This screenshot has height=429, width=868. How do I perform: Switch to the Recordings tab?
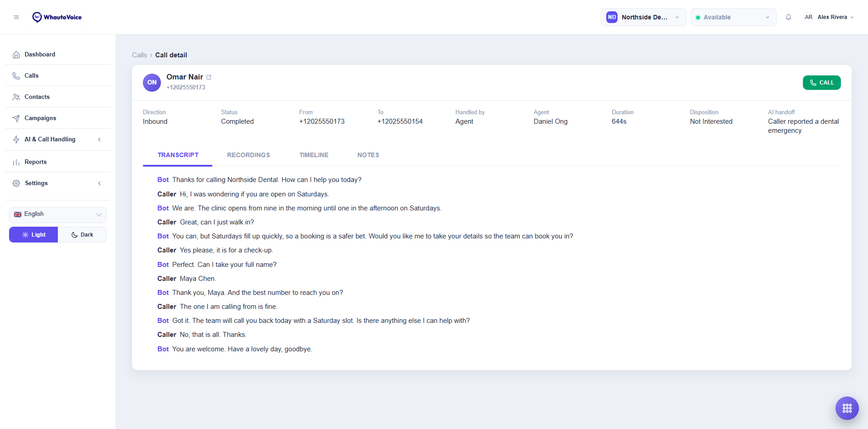248,155
